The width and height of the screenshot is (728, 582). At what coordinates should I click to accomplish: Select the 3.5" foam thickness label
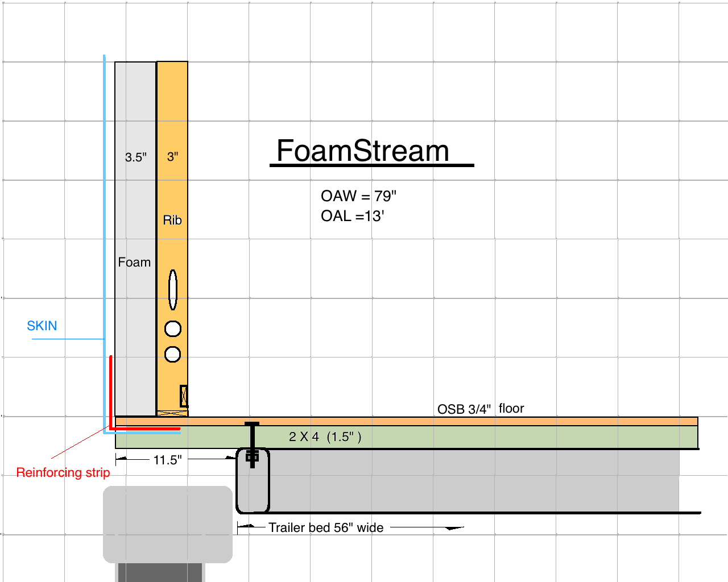pos(136,157)
